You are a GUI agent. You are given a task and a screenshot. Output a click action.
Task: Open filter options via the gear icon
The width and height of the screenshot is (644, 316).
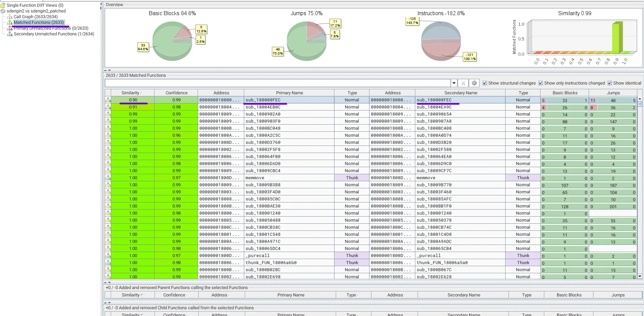pyautogui.click(x=474, y=83)
